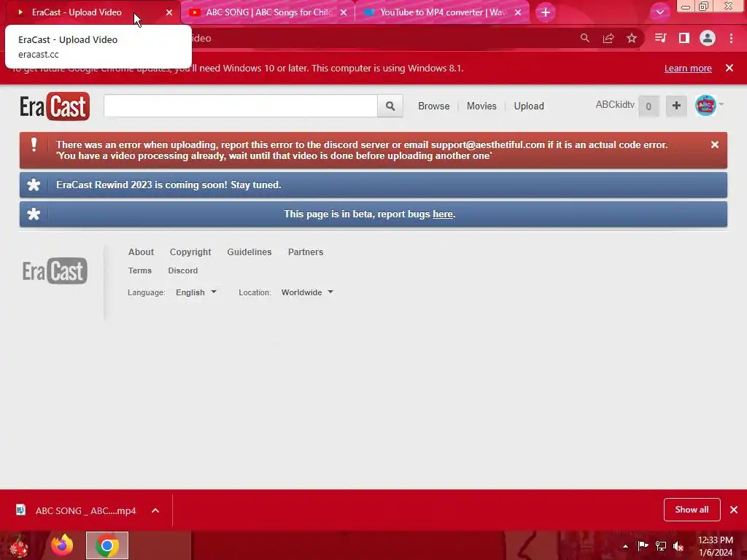
Task: Open the Copyright footer link
Action: point(190,252)
